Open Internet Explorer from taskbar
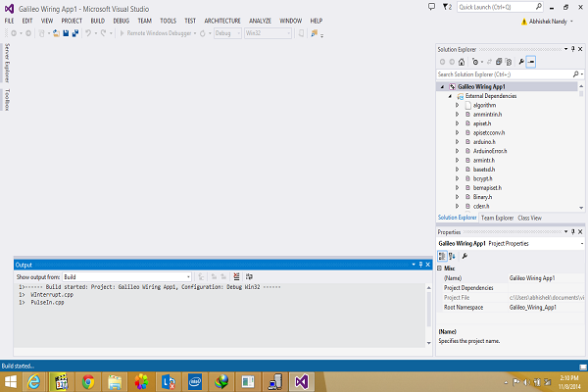Screen dimensions: 588x392 (34, 382)
